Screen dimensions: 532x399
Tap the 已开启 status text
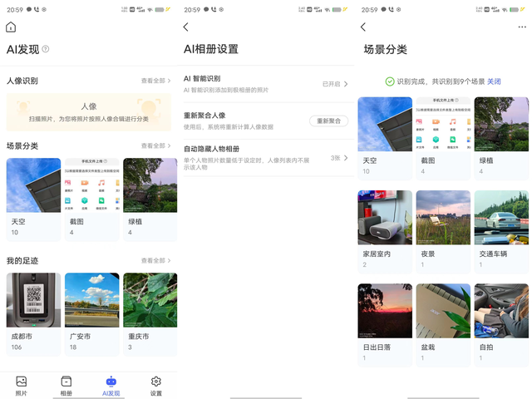click(331, 84)
